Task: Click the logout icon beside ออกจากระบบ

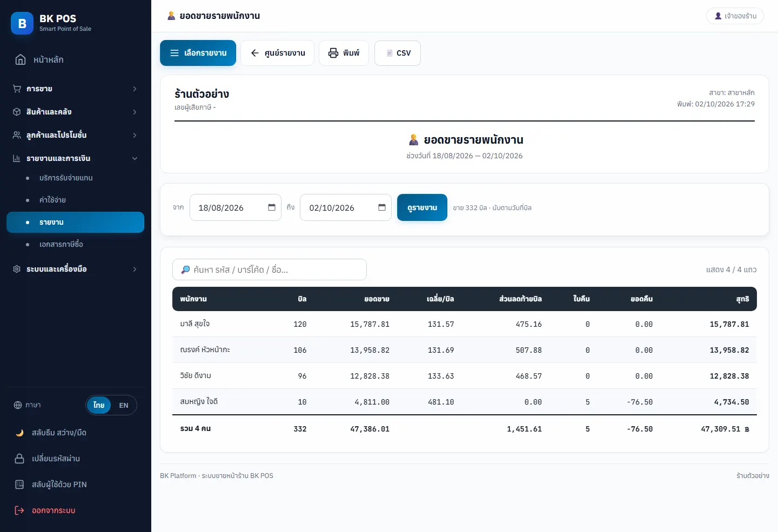Action: coord(19,510)
